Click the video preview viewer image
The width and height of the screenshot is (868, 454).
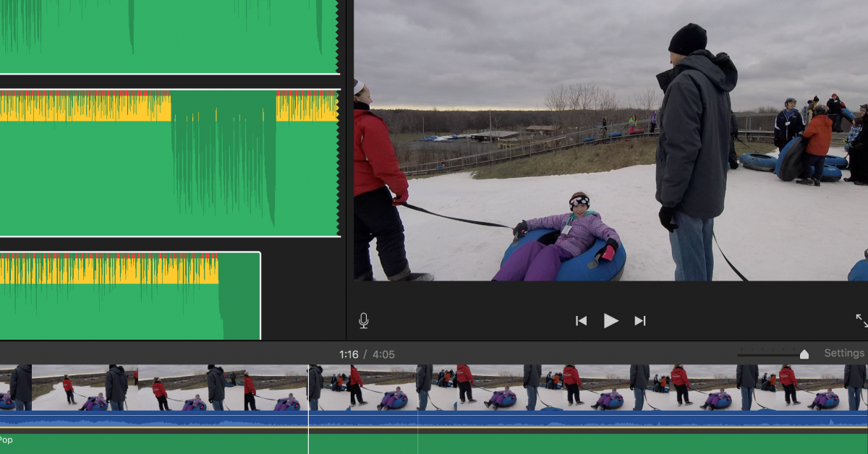click(x=610, y=140)
